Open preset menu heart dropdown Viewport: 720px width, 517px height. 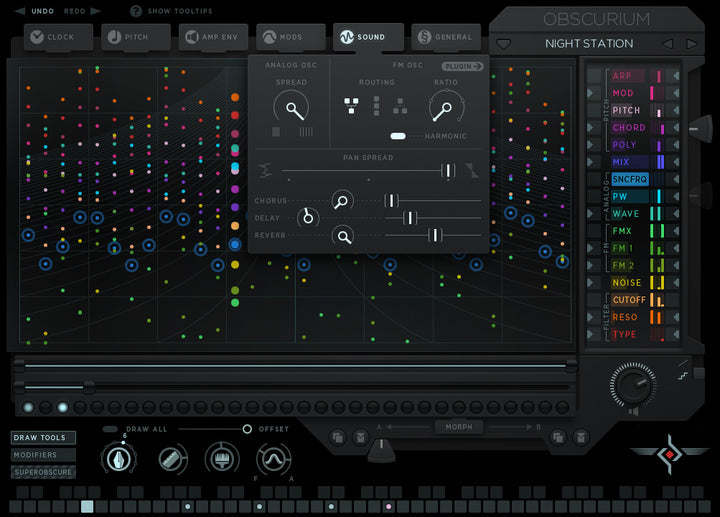click(504, 45)
